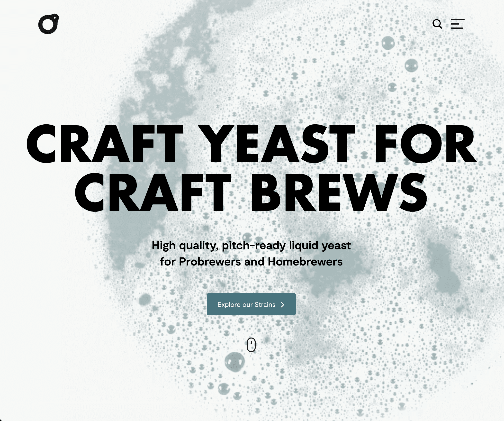The height and width of the screenshot is (421, 504).
Task: Open search with the magnifier icon
Action: click(x=437, y=24)
